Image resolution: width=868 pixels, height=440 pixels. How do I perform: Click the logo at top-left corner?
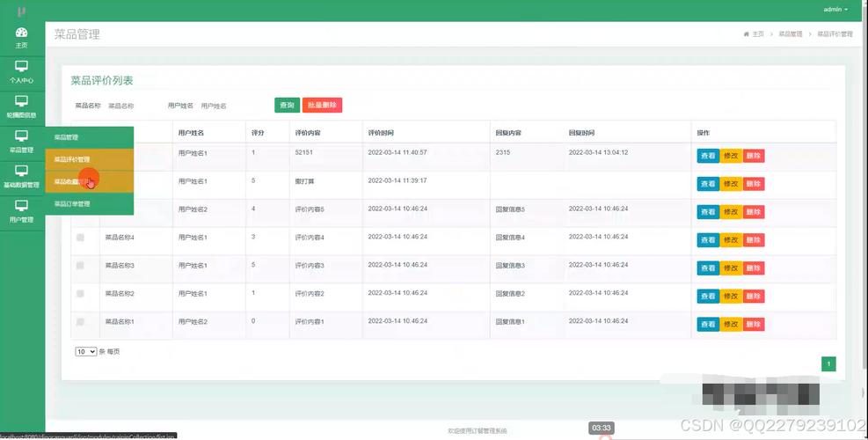click(22, 11)
